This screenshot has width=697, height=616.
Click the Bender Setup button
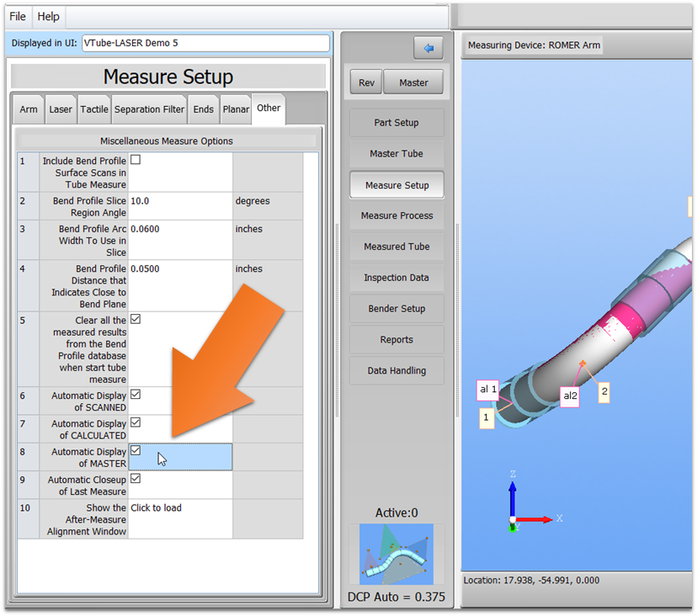(x=396, y=309)
